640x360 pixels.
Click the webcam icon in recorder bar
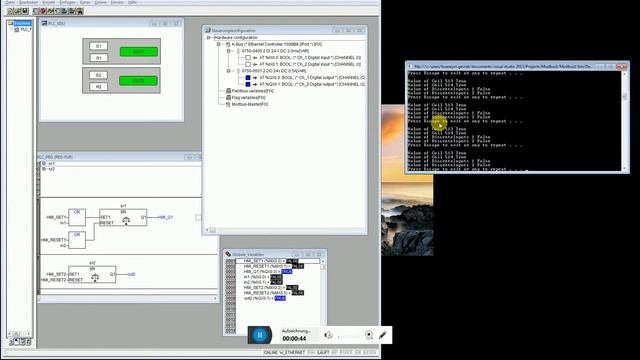[x=369, y=335]
